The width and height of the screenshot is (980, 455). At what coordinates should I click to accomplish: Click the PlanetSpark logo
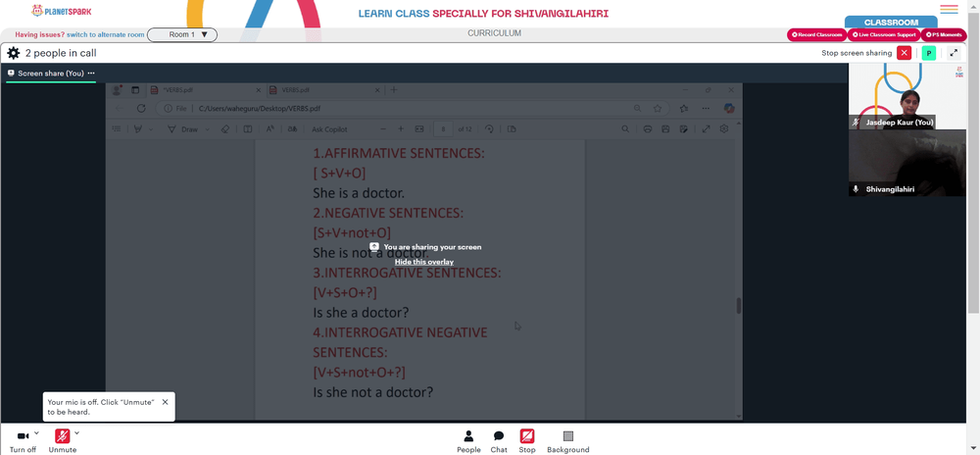click(61, 11)
